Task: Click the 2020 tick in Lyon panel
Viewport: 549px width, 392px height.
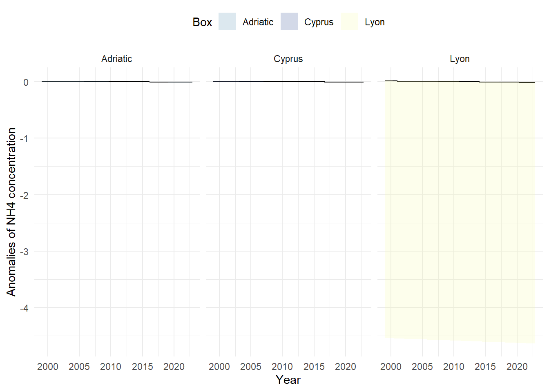Action: coord(517,367)
